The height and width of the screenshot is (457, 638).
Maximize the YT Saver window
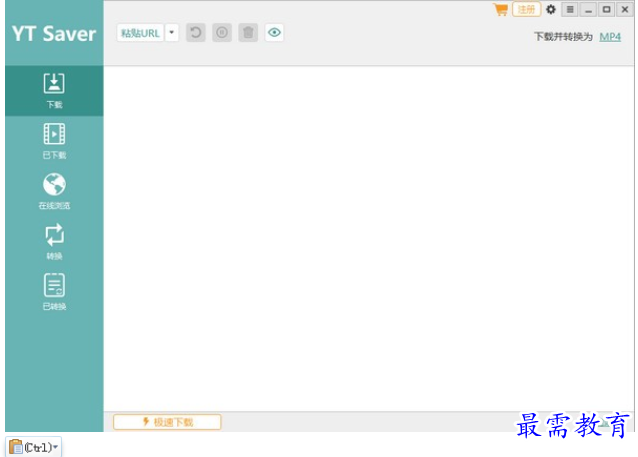[x=606, y=9]
